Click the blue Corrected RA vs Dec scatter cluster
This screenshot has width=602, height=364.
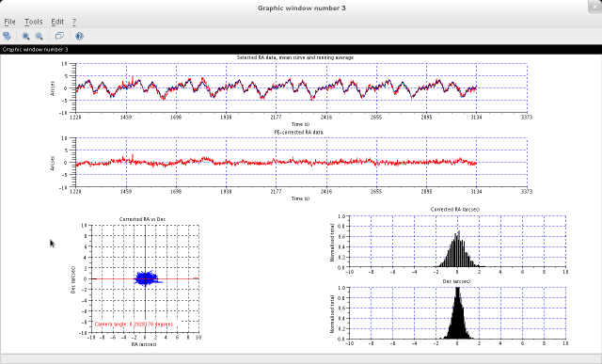(147, 278)
